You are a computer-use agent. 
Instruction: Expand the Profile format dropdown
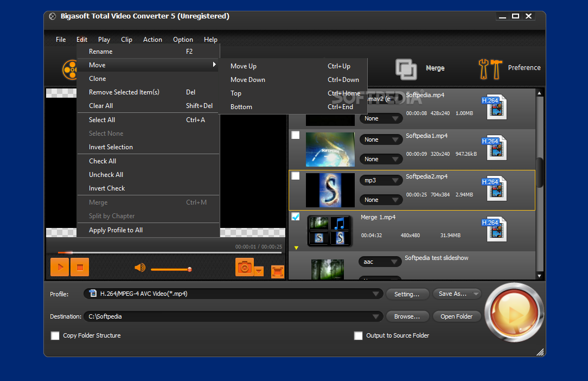click(375, 294)
